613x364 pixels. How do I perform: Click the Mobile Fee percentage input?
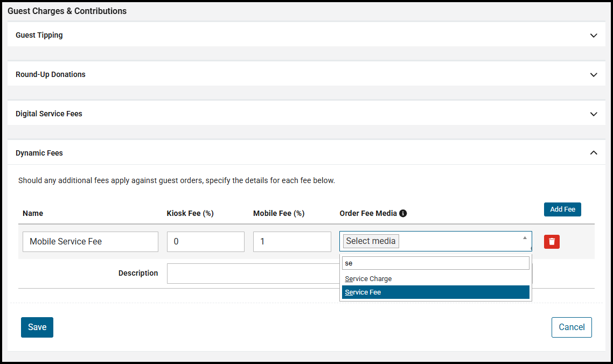click(292, 242)
